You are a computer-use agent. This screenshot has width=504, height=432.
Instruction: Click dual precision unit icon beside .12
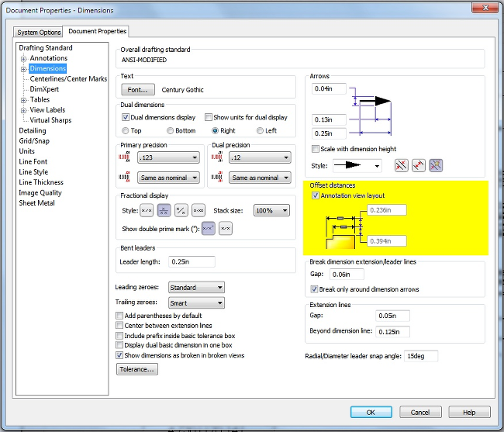(x=217, y=157)
